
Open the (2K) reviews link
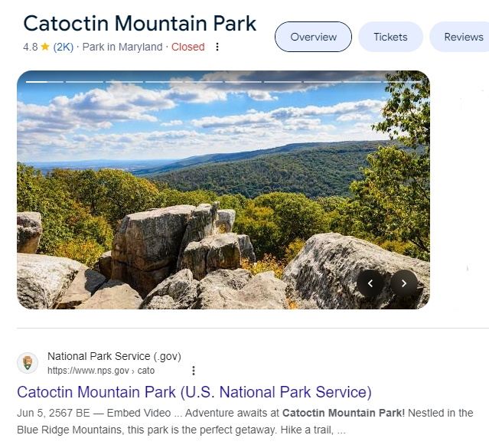pos(64,47)
